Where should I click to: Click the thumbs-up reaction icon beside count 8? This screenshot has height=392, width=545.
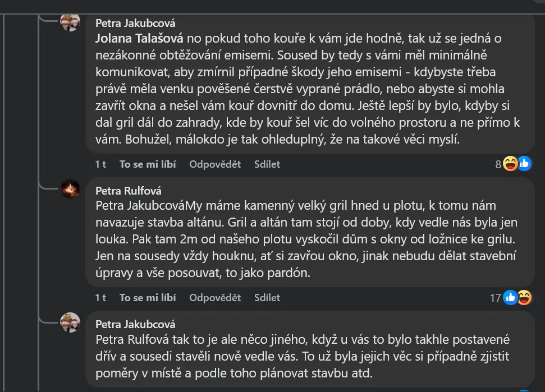click(524, 164)
